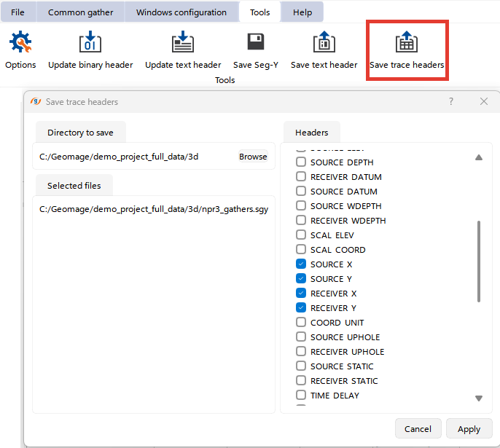Select the Tools tab

(x=260, y=12)
